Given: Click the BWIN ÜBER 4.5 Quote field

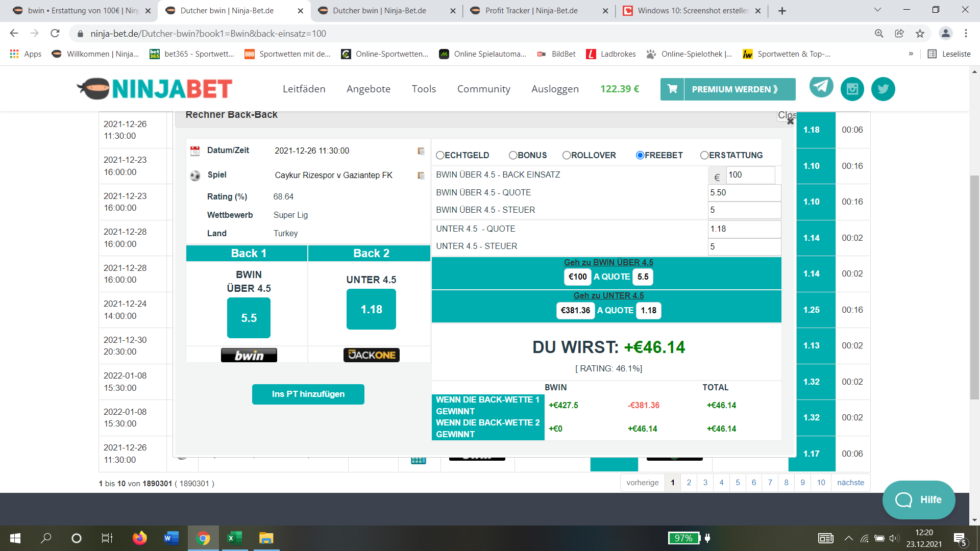Looking at the screenshot, I should tap(744, 193).
